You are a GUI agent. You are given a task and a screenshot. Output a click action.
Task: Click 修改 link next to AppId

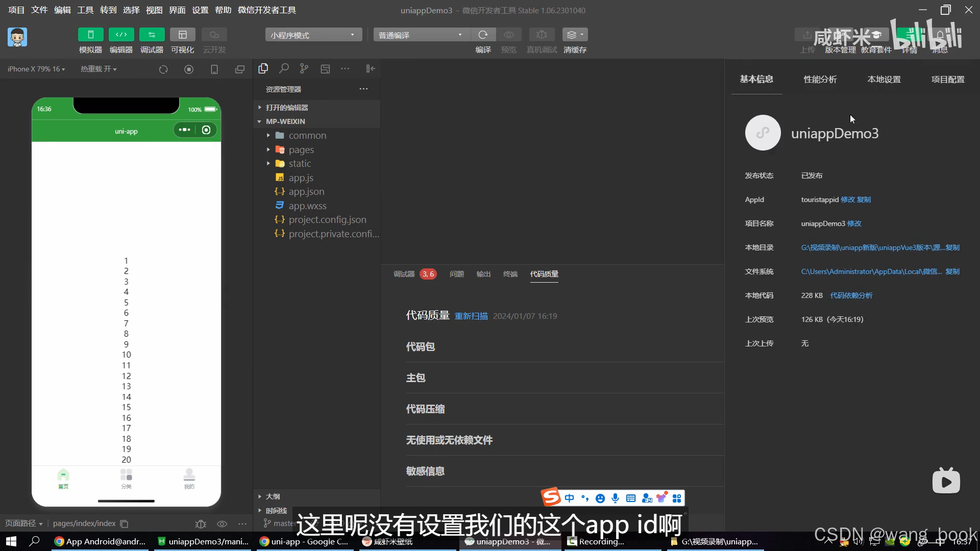(848, 199)
